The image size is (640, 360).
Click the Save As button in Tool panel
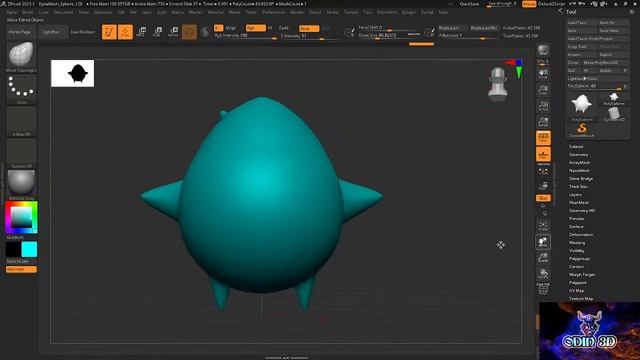(x=613, y=23)
